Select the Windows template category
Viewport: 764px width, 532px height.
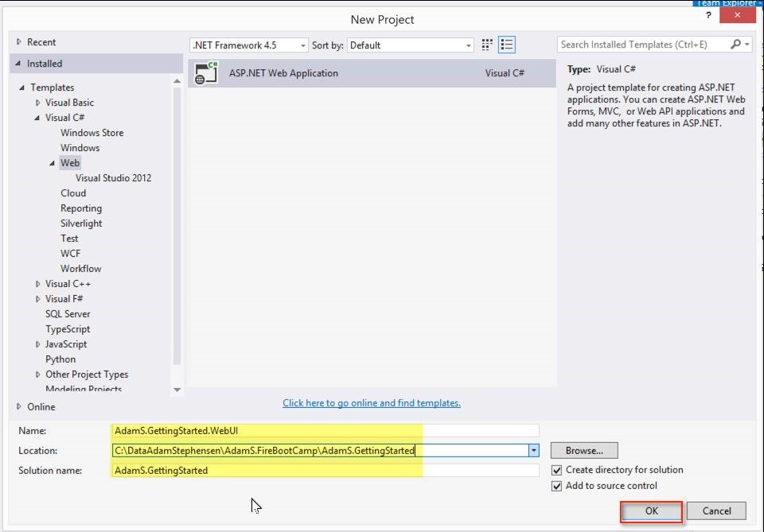80,148
